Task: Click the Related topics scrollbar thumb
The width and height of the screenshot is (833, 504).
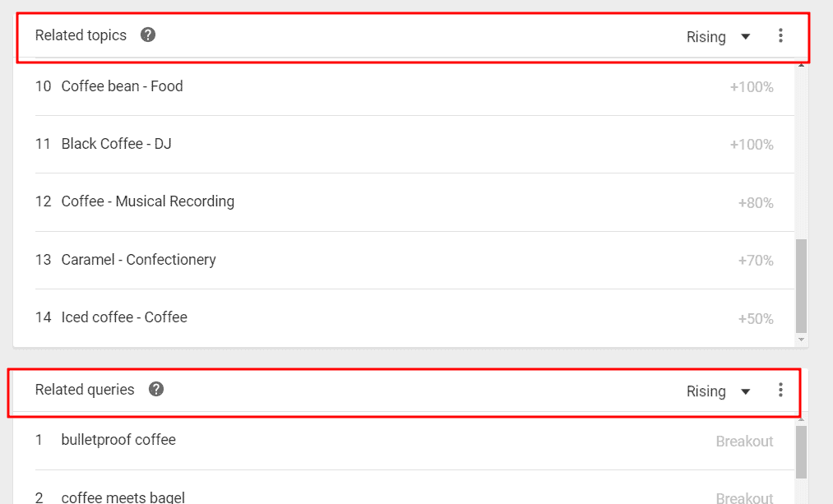Action: point(801,286)
